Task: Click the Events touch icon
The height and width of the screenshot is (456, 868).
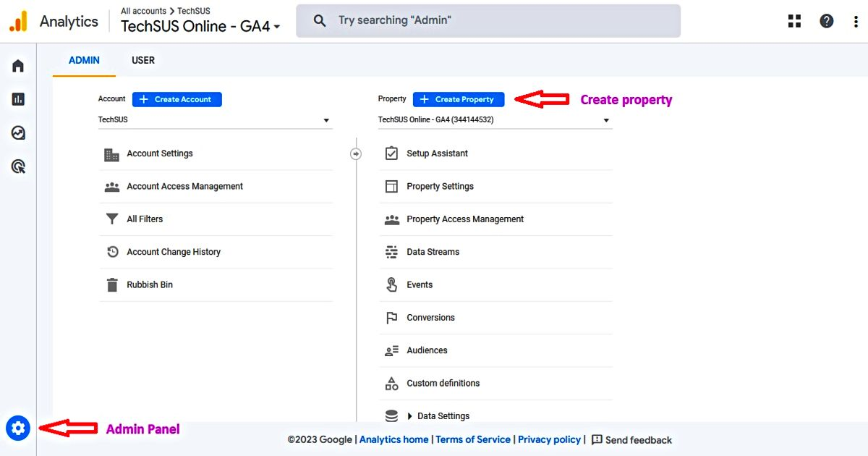Action: [x=391, y=284]
